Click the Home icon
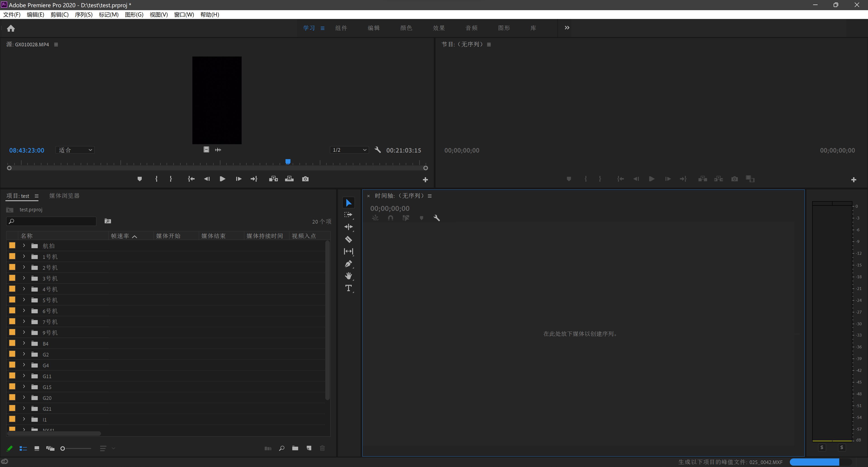 11,28
